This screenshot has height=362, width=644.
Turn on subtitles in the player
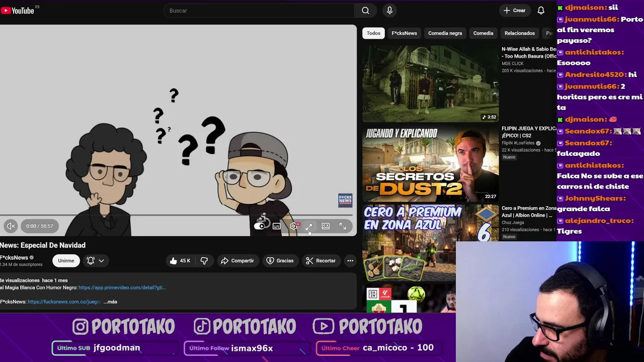point(277,226)
